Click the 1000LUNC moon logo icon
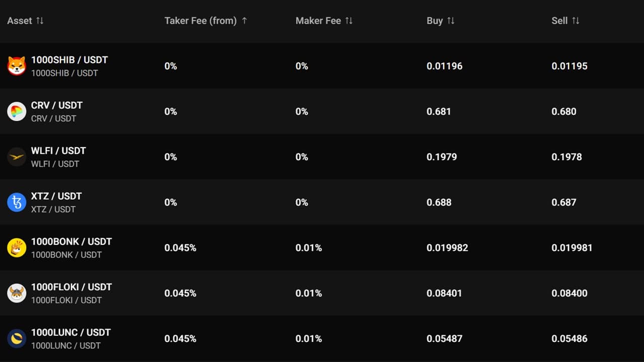The width and height of the screenshot is (644, 362). tap(17, 338)
